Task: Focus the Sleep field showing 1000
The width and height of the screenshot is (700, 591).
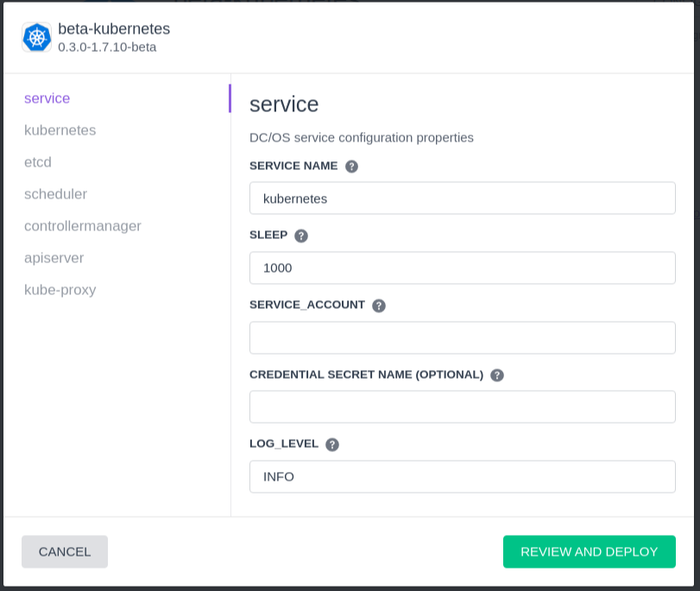Action: coord(462,267)
